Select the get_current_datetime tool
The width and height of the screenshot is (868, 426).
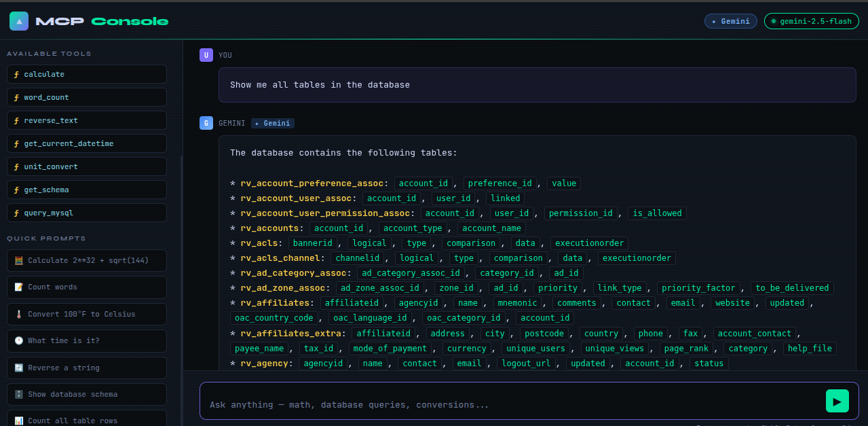(87, 143)
